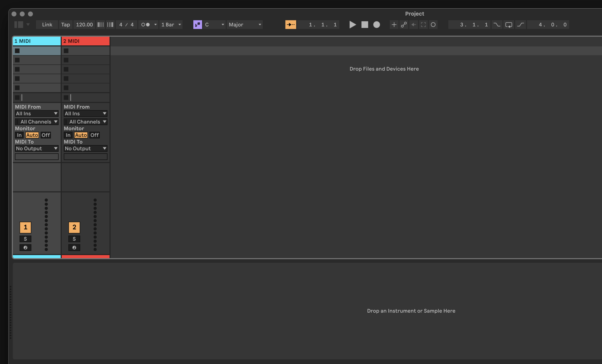Toggle track 2 activator button

click(74, 227)
